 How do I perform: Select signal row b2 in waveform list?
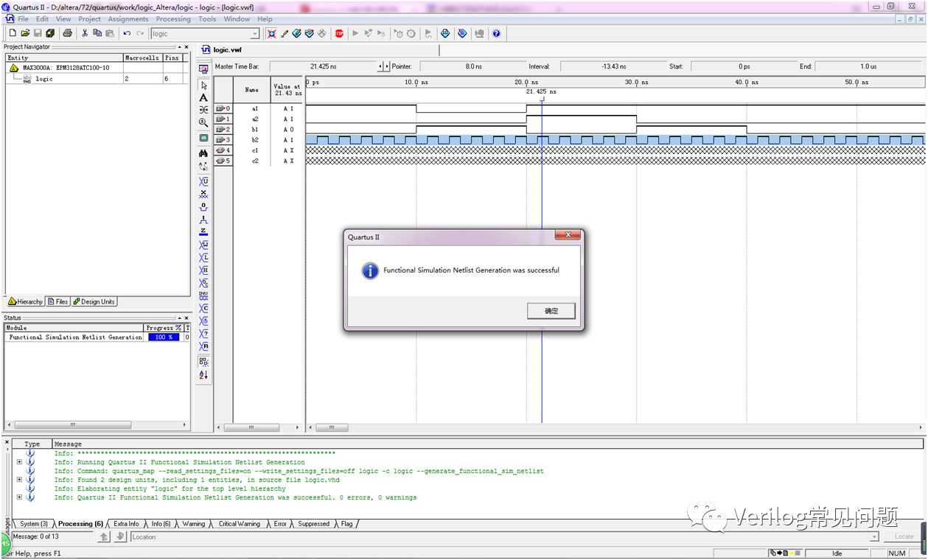(258, 140)
